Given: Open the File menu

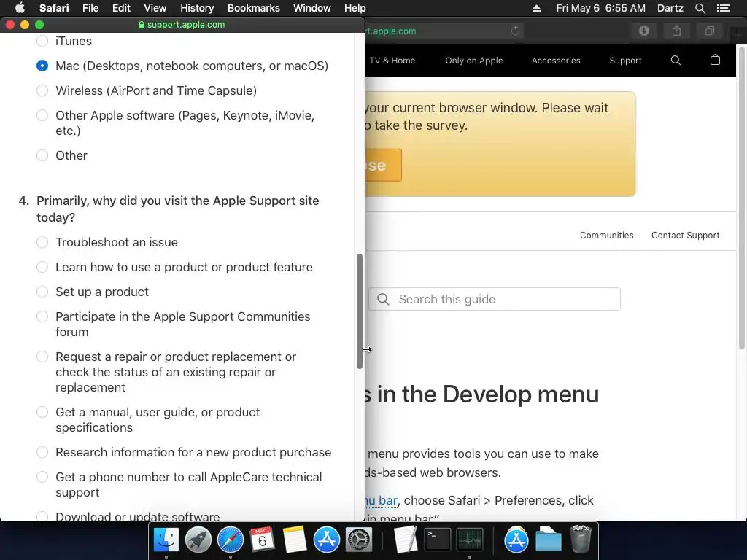Looking at the screenshot, I should point(90,8).
